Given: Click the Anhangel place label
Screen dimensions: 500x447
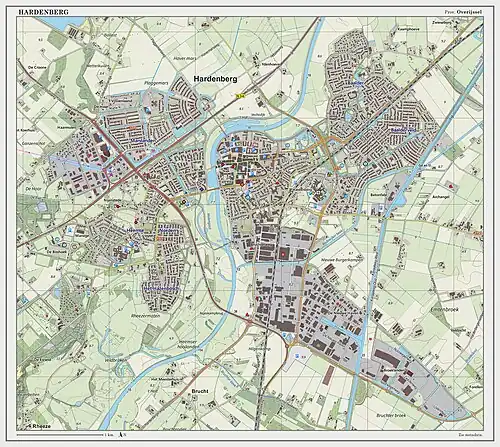Looking at the screenshot, I should coord(441,197).
